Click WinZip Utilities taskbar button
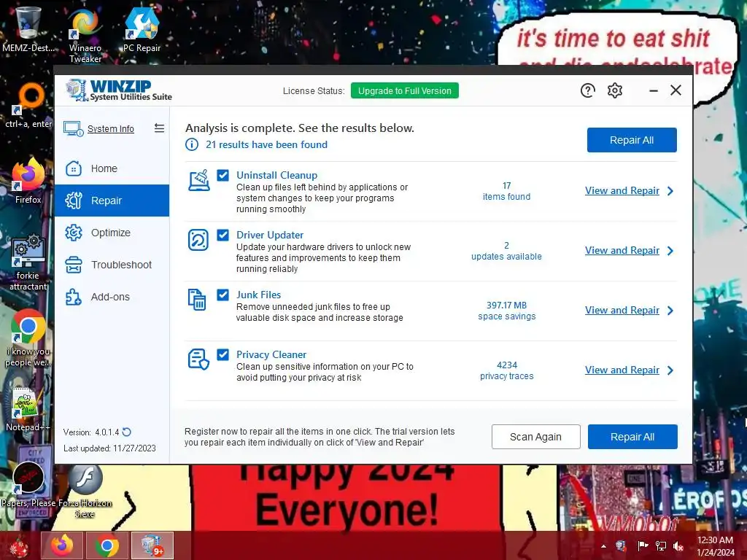 click(152, 545)
